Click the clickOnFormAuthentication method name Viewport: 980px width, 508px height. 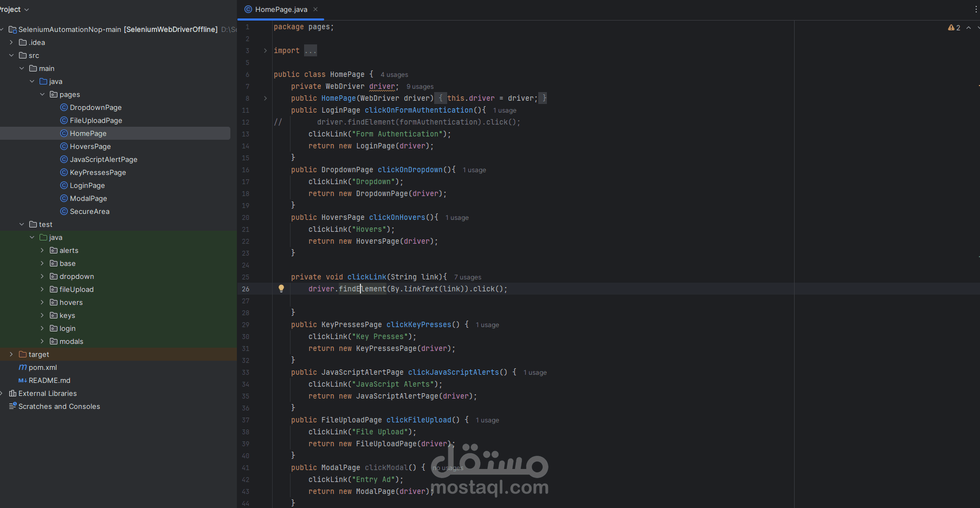point(419,110)
